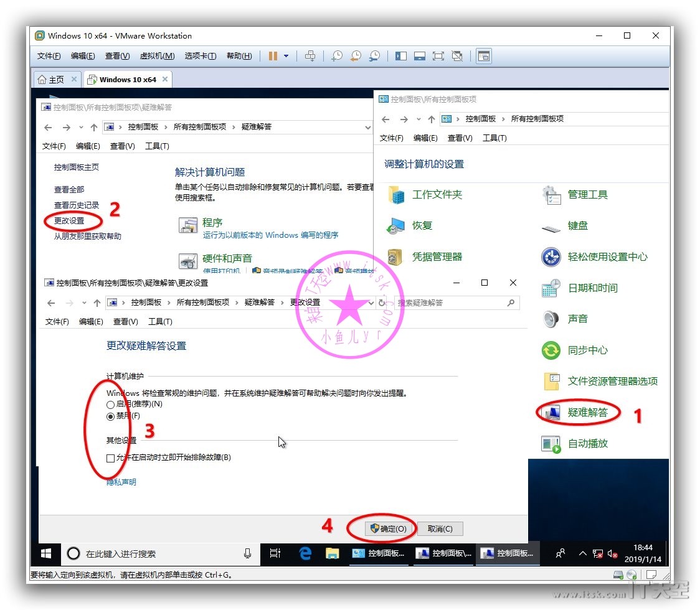
Task: Open 工具(T) menu in 更改设置 window
Action: (160, 321)
